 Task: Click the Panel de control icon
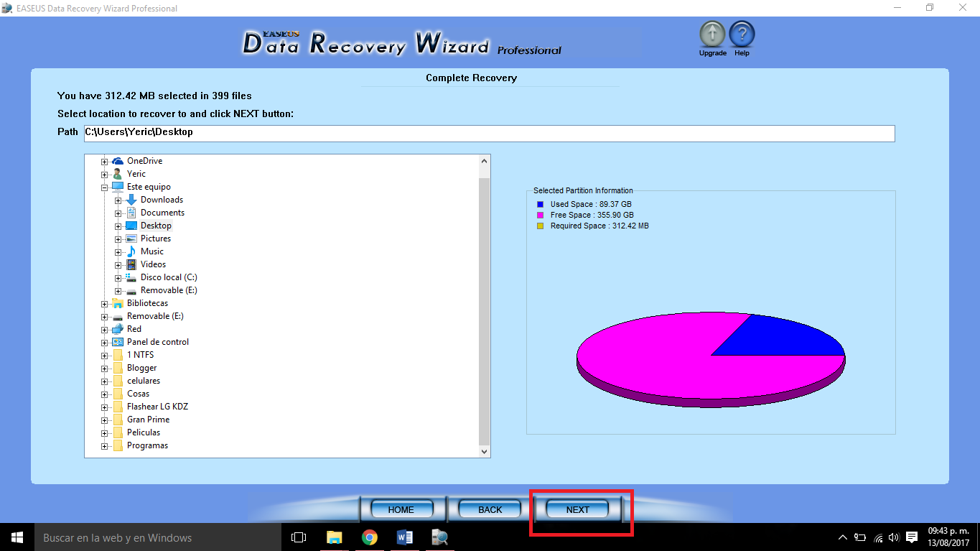point(118,342)
